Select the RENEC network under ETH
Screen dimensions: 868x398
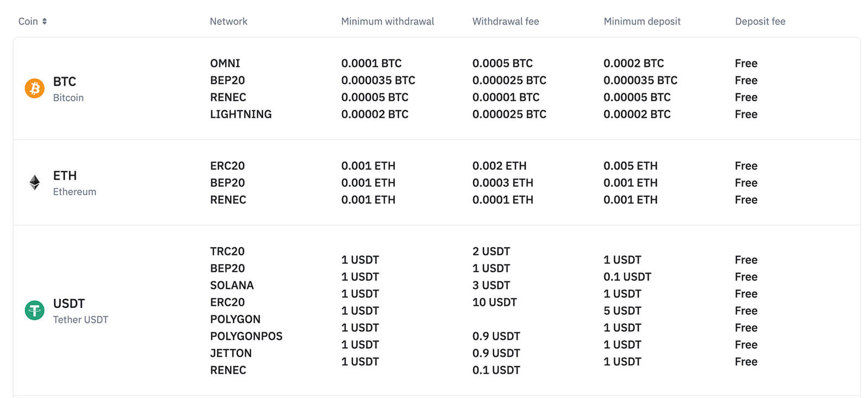[228, 200]
